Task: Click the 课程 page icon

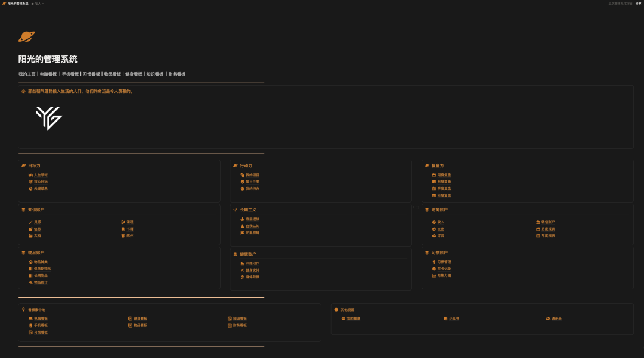Action: [x=123, y=222]
